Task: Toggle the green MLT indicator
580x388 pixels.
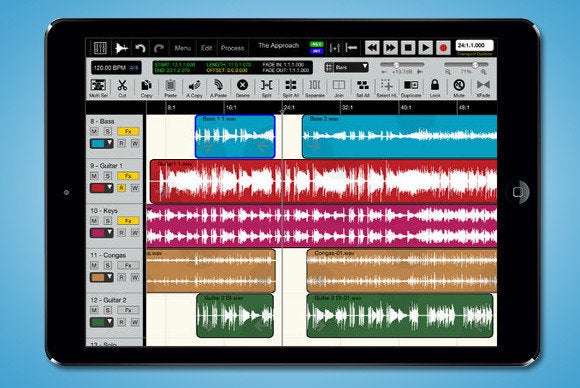Action: click(x=317, y=44)
